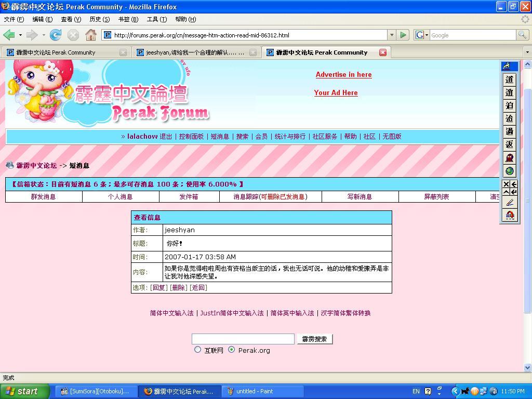Click the red magnet icon in IME bar
The width and height of the screenshot is (532, 399).
[x=509, y=215]
